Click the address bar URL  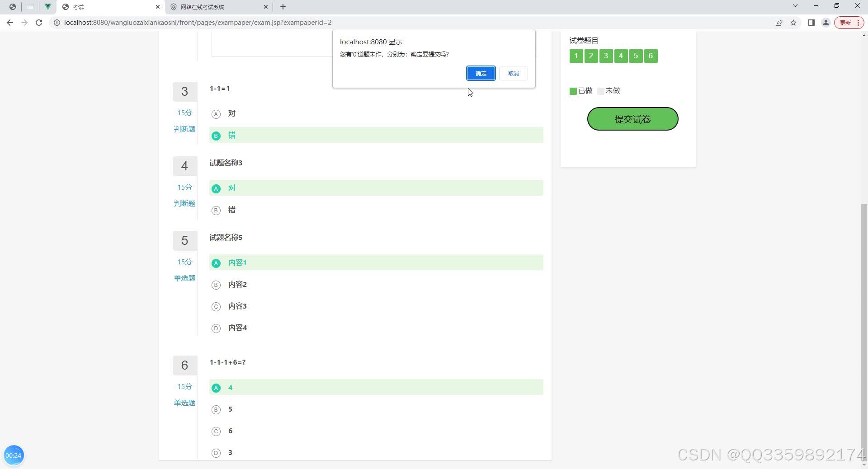(x=198, y=23)
